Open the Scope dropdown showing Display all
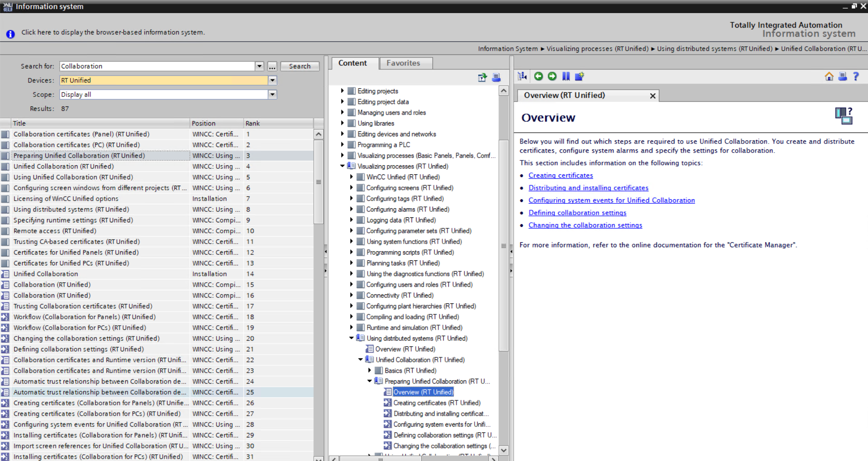868x461 pixels. click(272, 95)
